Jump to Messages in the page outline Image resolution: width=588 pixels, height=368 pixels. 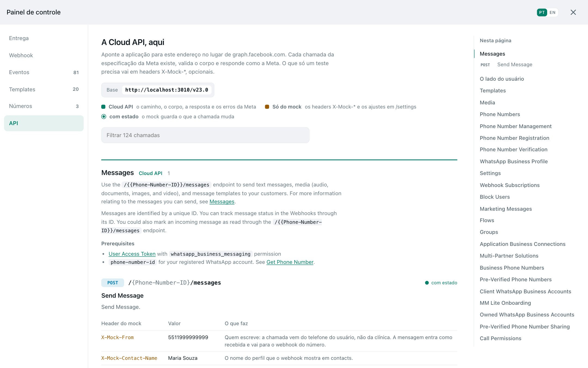coord(492,54)
